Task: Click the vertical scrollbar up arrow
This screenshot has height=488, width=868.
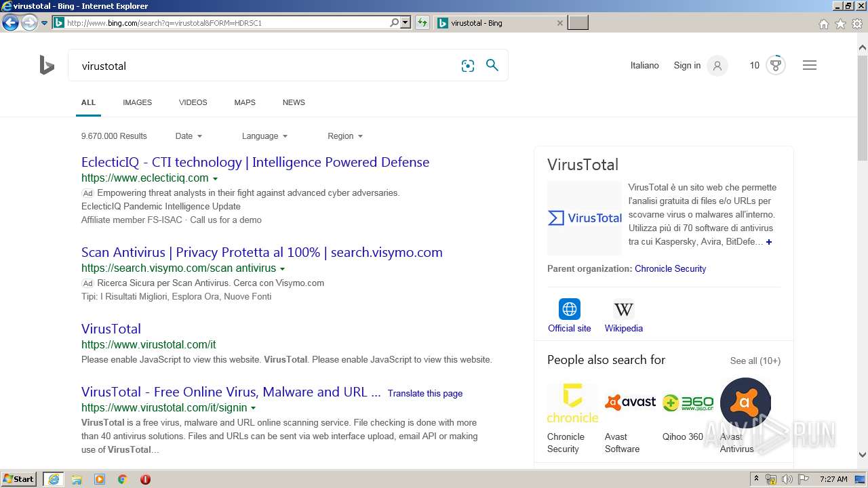Action: click(862, 47)
